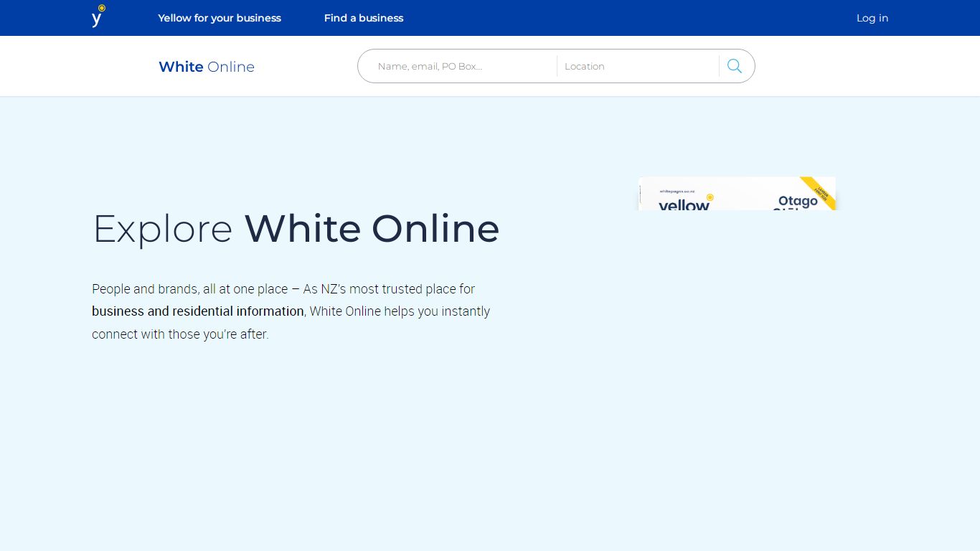Focus the Name, email, PO Box field
This screenshot has height=551, width=980.
click(x=463, y=66)
